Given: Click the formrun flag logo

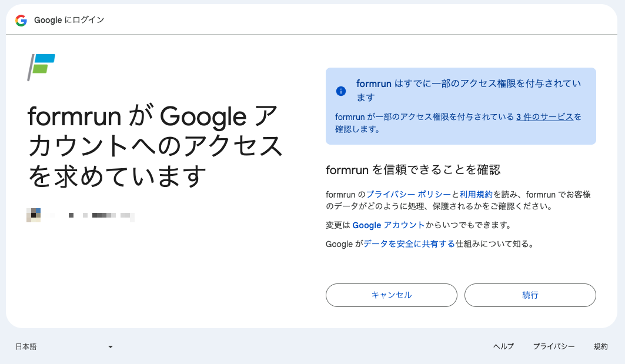Looking at the screenshot, I should [x=41, y=68].
